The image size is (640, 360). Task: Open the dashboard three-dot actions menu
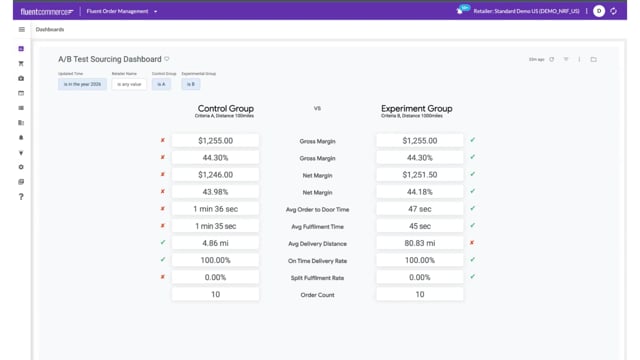(x=579, y=59)
